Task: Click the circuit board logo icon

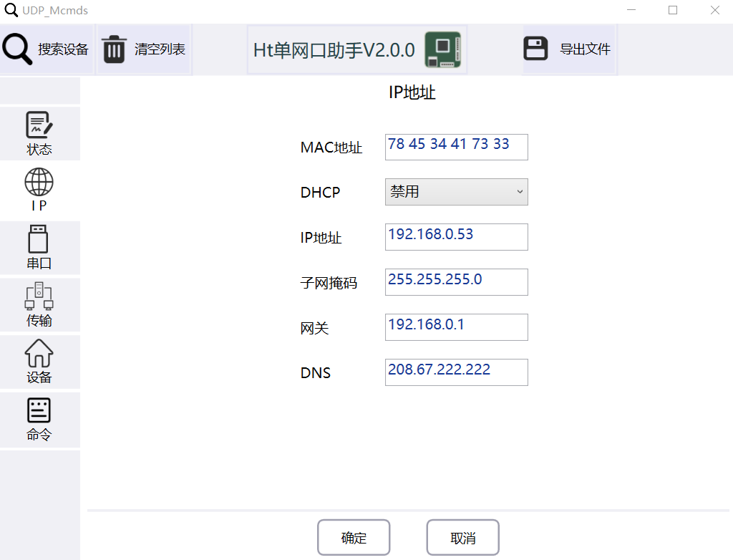Action: (x=442, y=49)
